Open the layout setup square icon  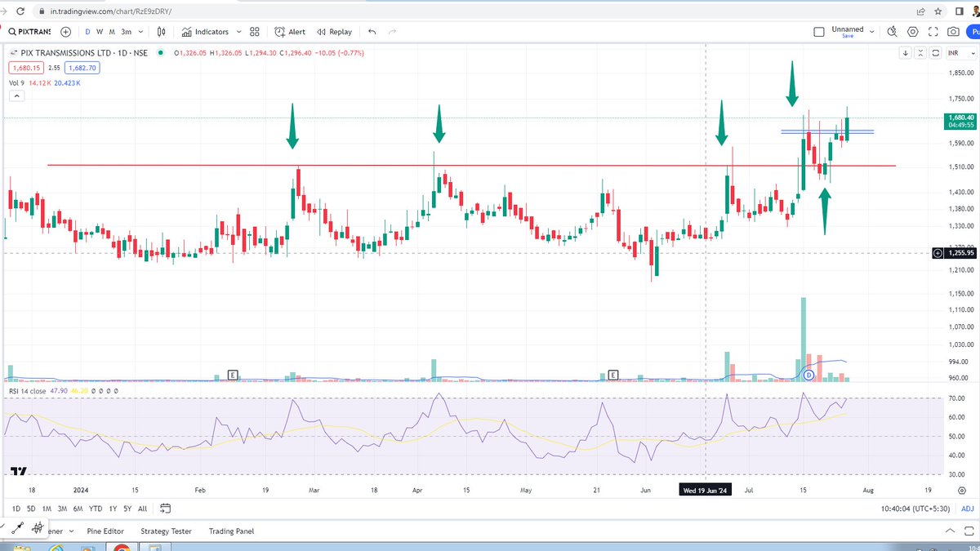coord(819,32)
